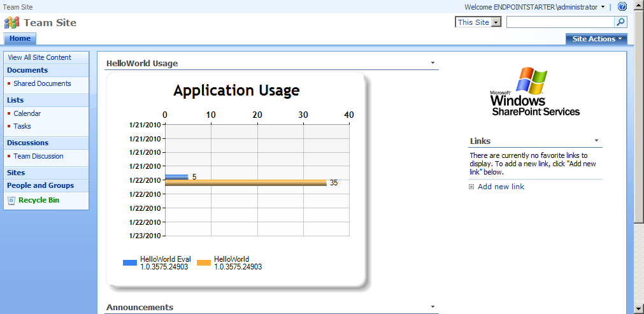Open Team Discussion board
Screen dimensions: 644x314
[x=39, y=156]
